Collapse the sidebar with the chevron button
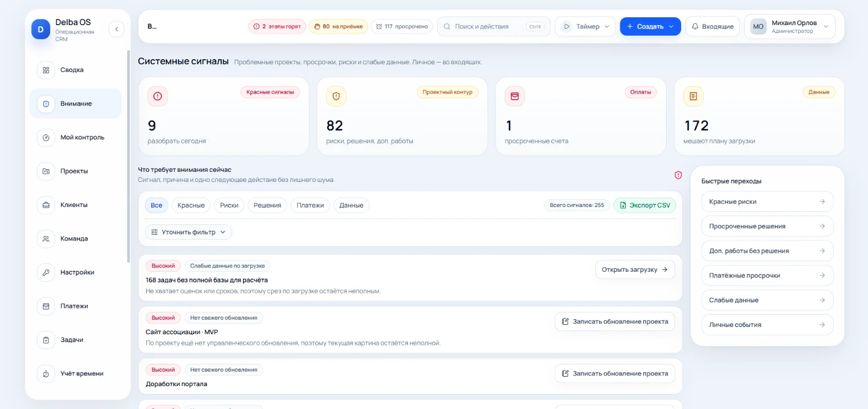 tap(117, 28)
